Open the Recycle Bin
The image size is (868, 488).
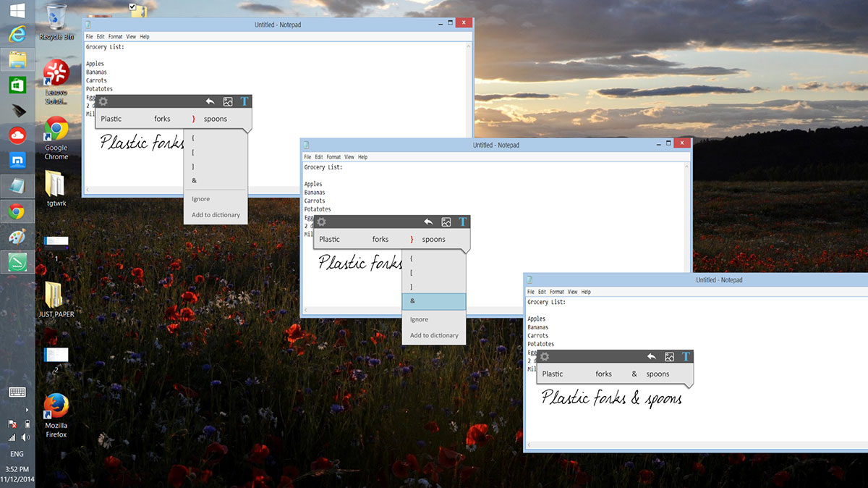[56, 22]
